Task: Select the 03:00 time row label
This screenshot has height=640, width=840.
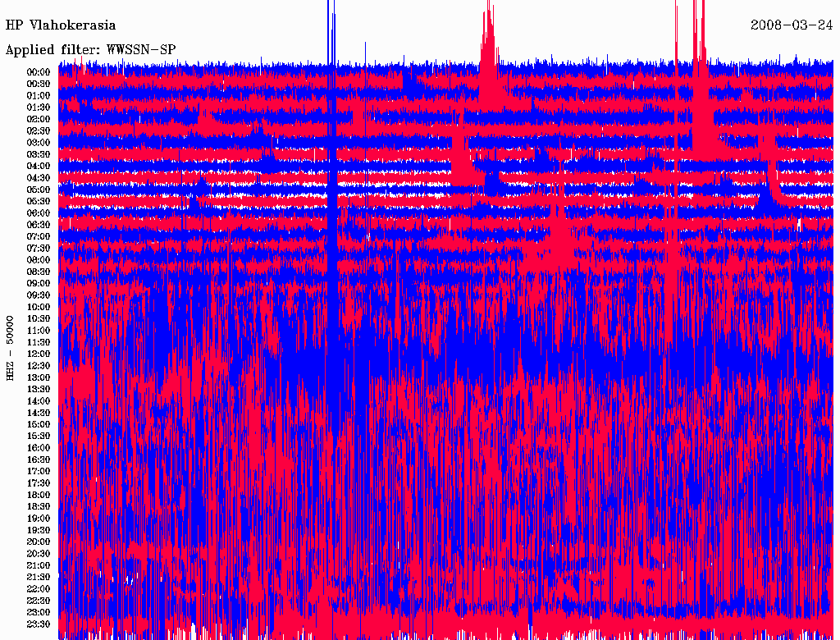Action: (39, 143)
